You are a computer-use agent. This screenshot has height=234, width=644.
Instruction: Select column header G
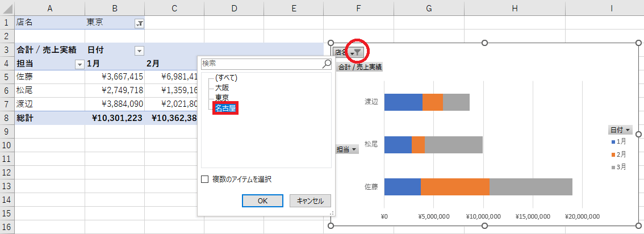(429, 8)
